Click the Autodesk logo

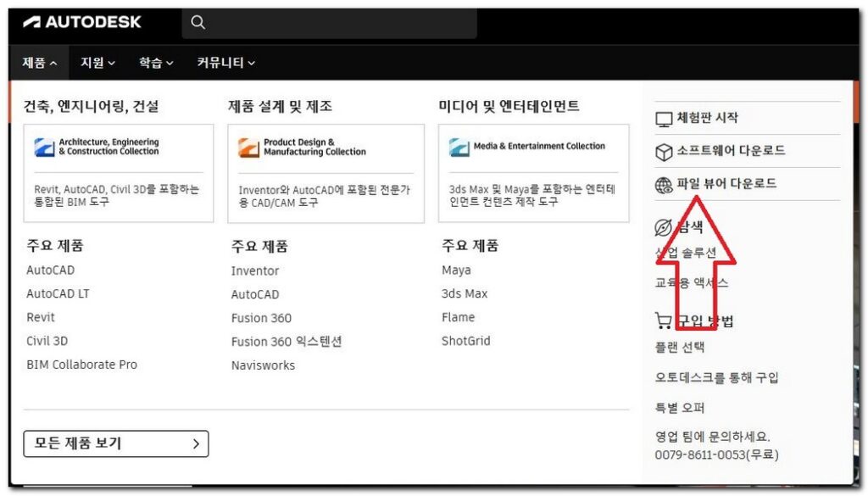85,22
